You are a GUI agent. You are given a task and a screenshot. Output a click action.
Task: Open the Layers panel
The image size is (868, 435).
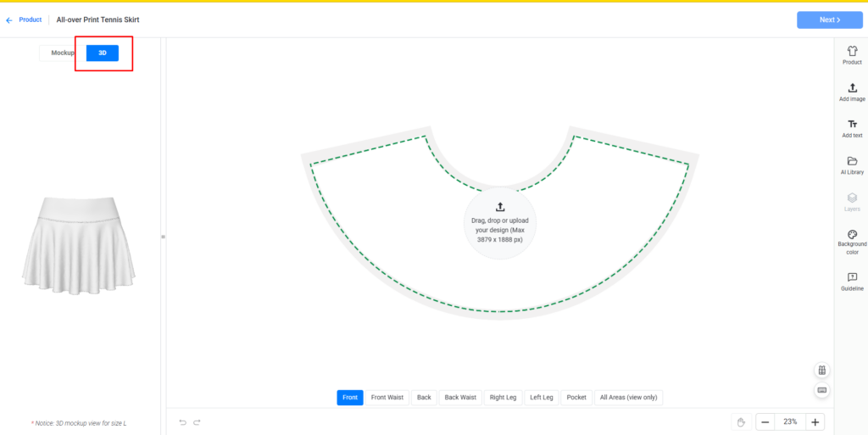852,202
